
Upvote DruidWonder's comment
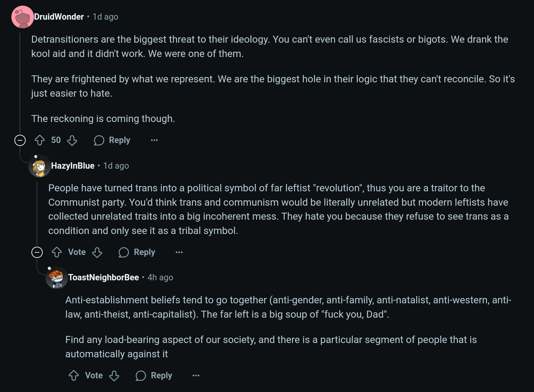click(x=40, y=140)
